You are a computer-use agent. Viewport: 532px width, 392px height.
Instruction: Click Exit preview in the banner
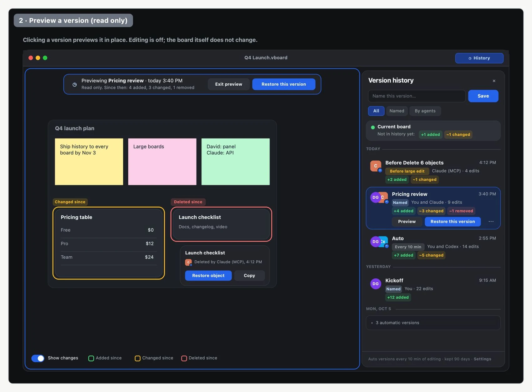point(228,84)
